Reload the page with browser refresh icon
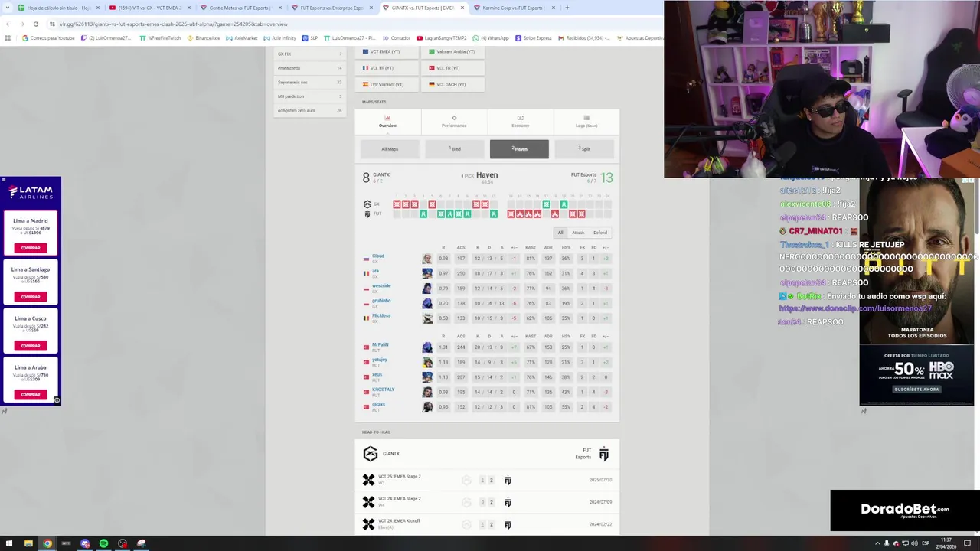980x551 pixels. coord(35,24)
